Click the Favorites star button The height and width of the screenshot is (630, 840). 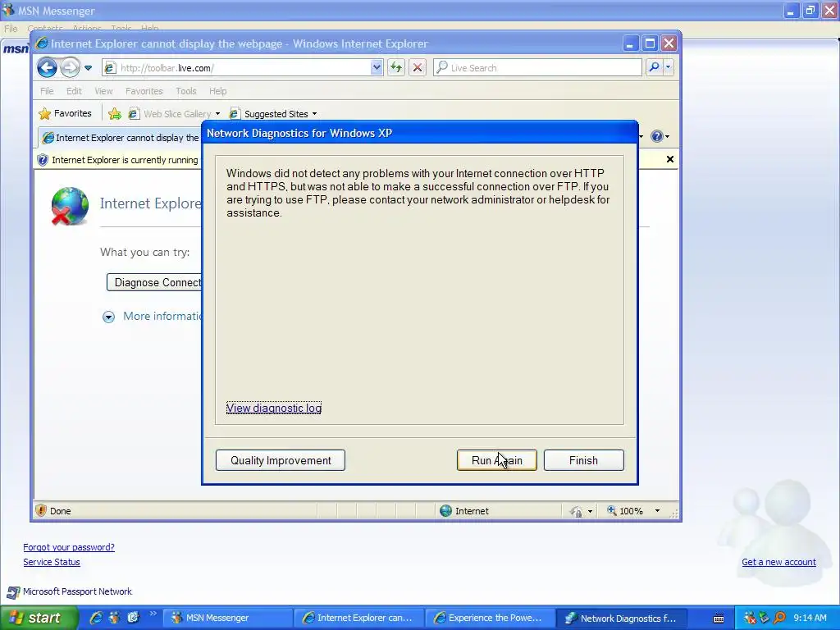click(x=66, y=113)
